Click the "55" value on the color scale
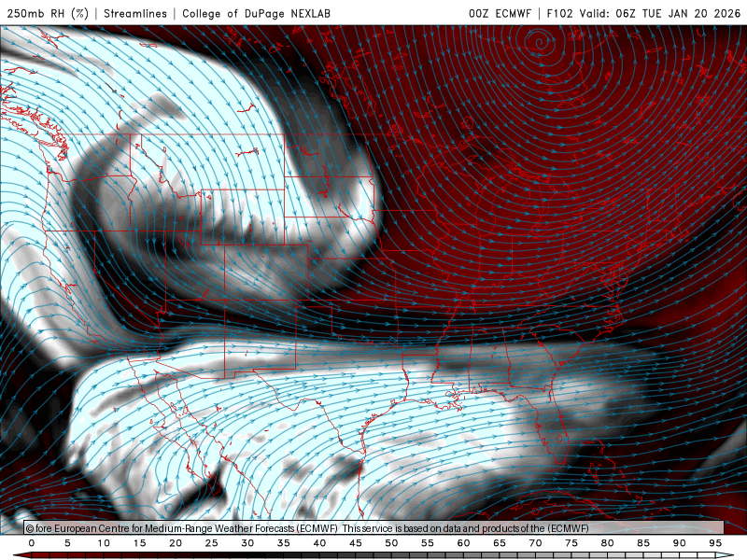The height and width of the screenshot is (560, 747). pyautogui.click(x=428, y=543)
